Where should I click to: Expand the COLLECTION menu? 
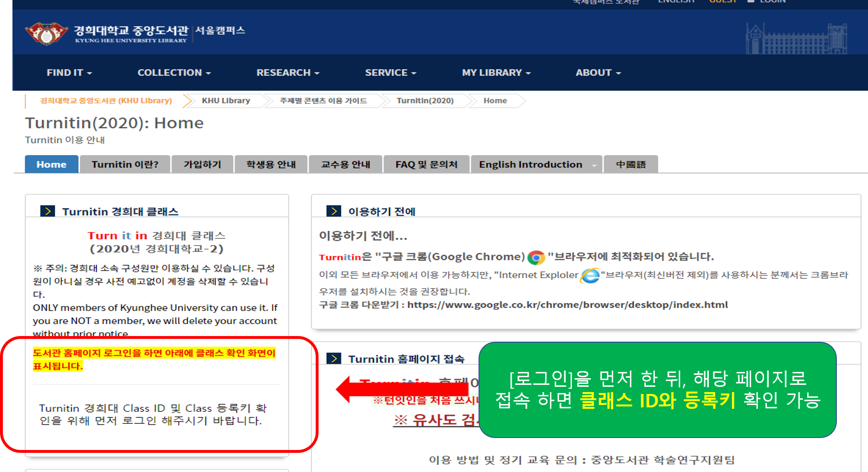click(x=174, y=73)
